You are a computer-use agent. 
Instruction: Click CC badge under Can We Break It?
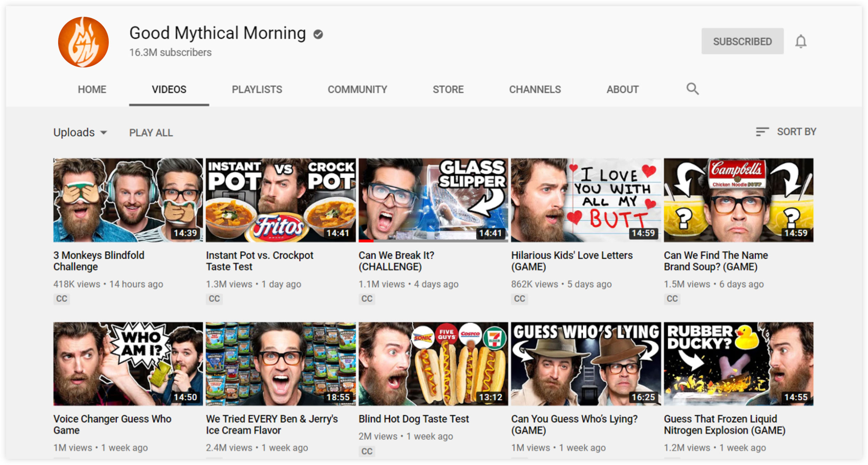367,299
